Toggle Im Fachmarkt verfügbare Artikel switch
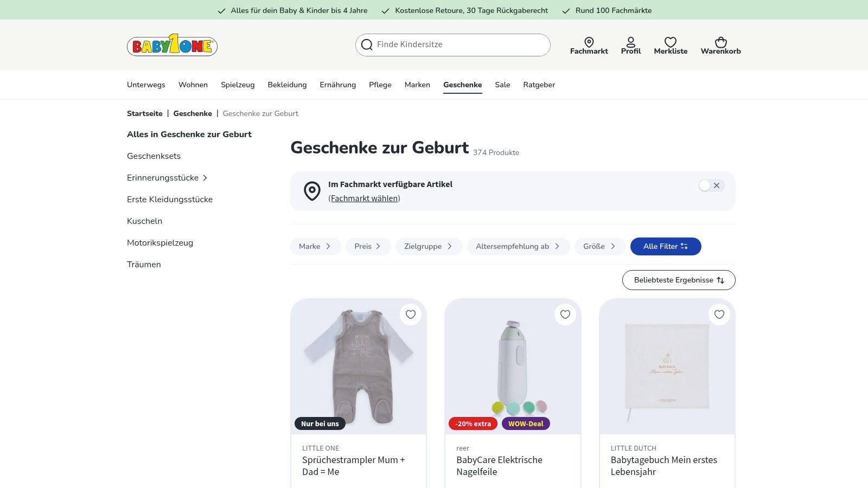The image size is (868, 488). point(711,185)
